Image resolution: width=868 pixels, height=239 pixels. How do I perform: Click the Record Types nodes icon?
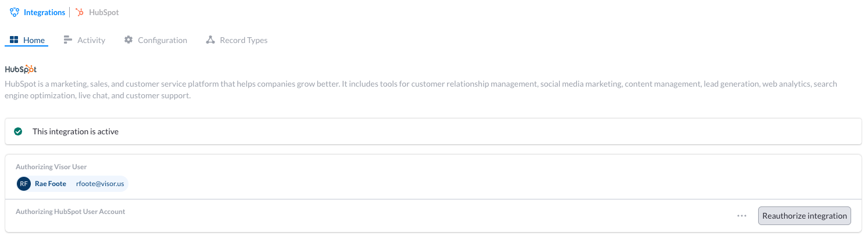pyautogui.click(x=210, y=40)
